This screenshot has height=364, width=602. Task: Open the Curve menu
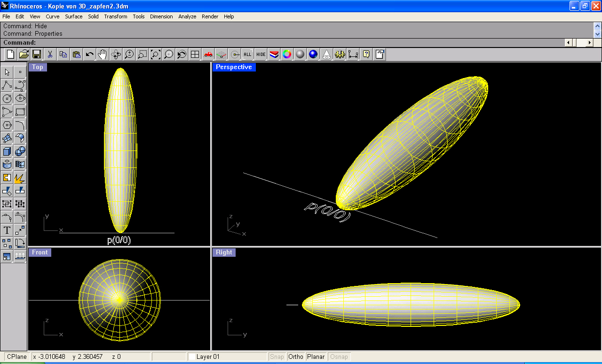click(53, 16)
